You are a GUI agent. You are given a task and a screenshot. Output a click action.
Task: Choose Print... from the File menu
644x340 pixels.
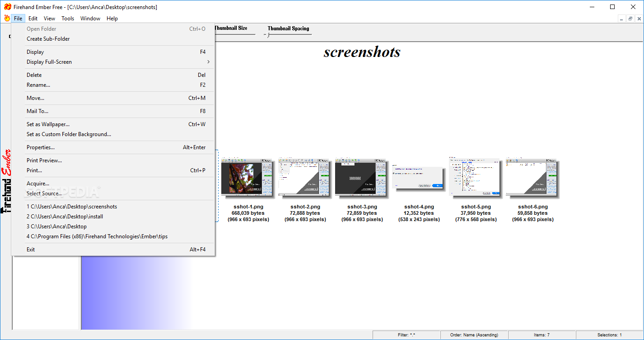pos(113,170)
